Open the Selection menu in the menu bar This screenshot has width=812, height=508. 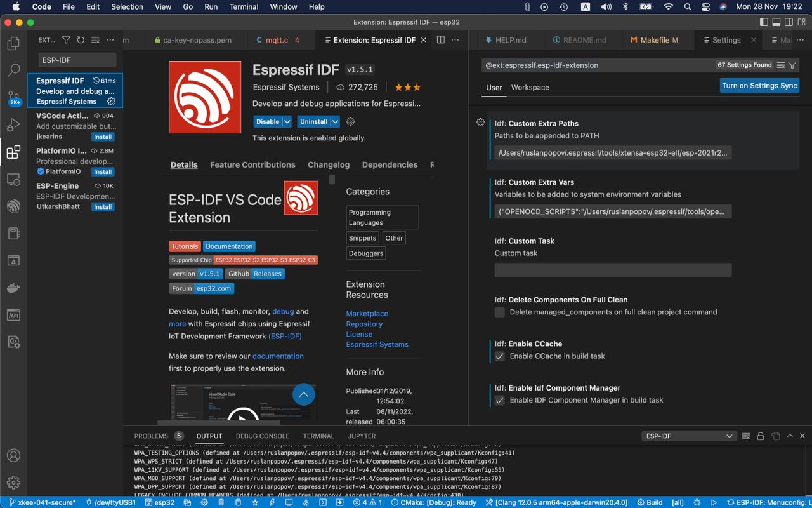127,7
